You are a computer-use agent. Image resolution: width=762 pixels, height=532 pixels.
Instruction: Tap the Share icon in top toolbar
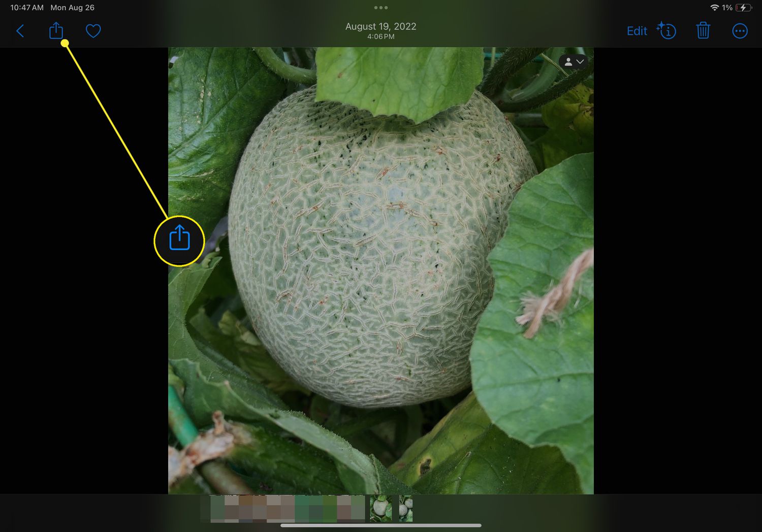(x=56, y=31)
